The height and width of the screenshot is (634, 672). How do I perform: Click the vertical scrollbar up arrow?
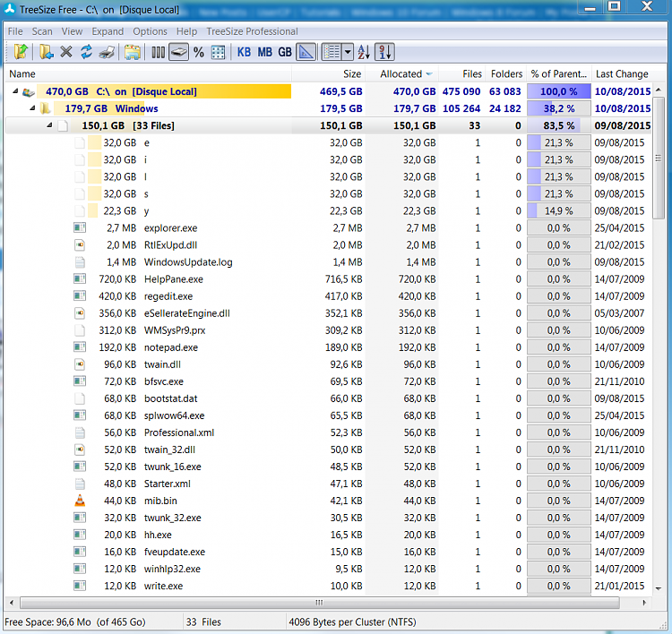click(659, 90)
